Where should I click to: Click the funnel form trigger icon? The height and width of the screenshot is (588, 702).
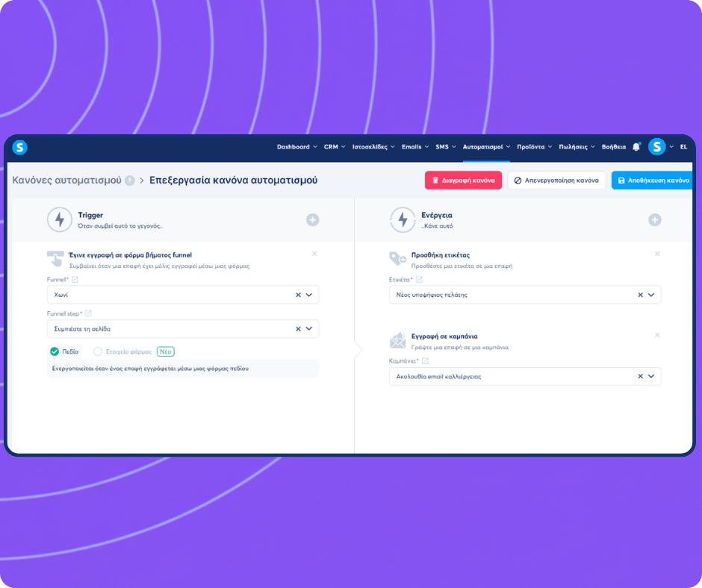pos(55,259)
